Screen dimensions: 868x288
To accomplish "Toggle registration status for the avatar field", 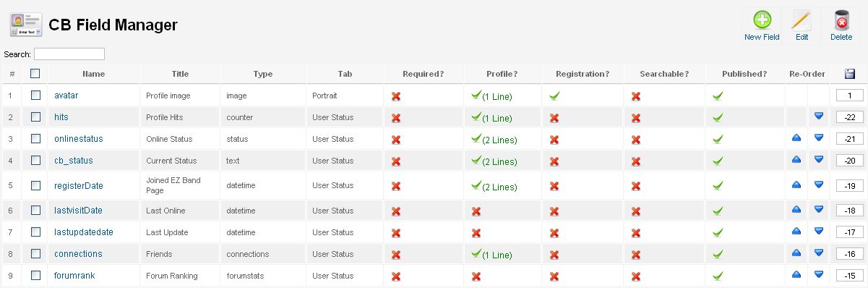I will 554,95.
